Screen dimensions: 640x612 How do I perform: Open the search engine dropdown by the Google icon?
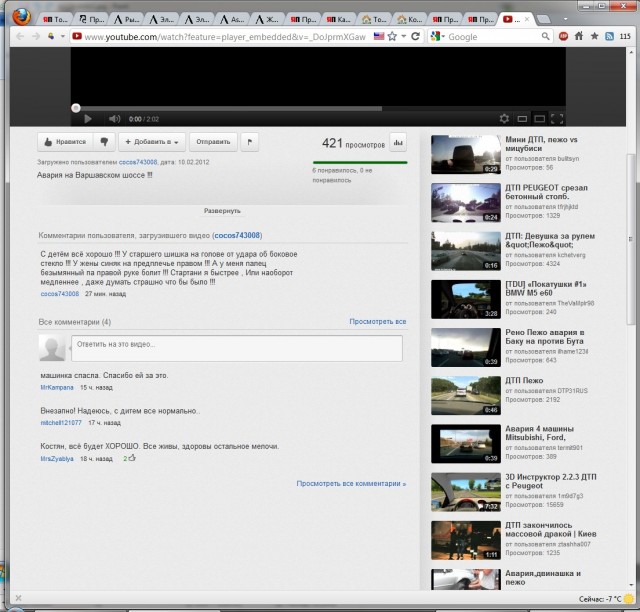(x=436, y=36)
